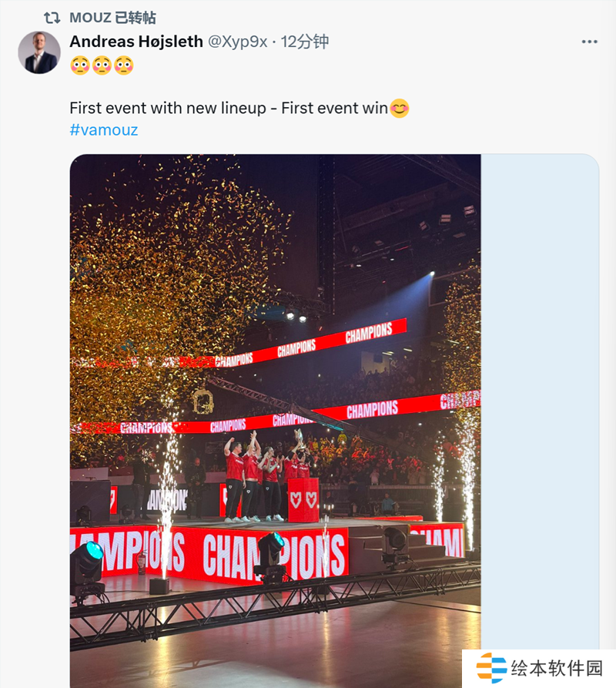Click the 12分钟 timestamp
Image resolution: width=616 pixels, height=688 pixels.
point(304,42)
